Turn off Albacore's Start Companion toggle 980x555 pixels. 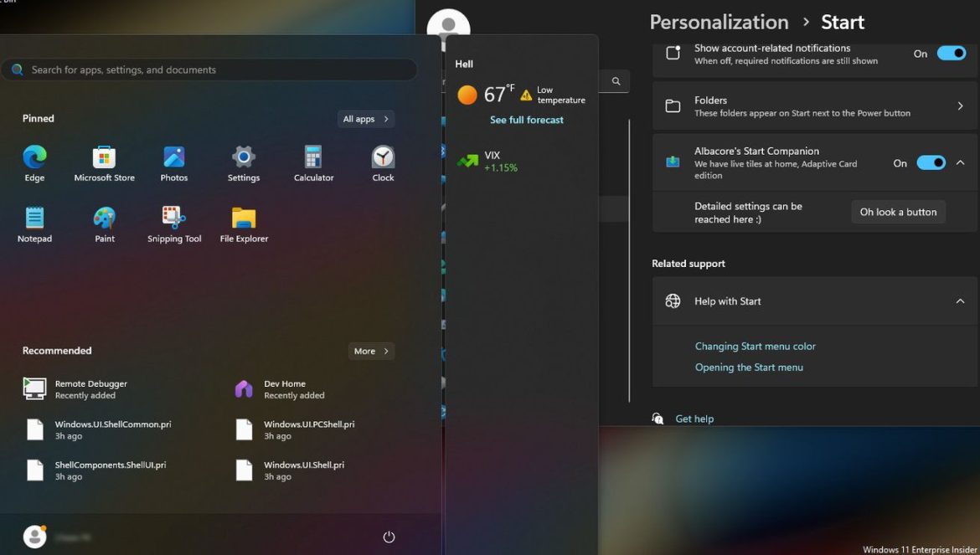[931, 163]
